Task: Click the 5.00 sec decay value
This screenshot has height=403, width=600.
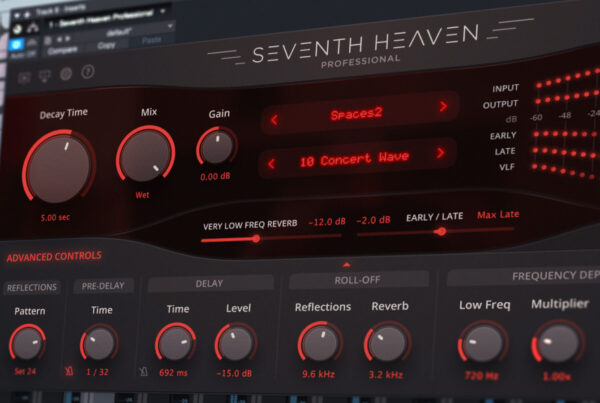Action: tap(55, 218)
